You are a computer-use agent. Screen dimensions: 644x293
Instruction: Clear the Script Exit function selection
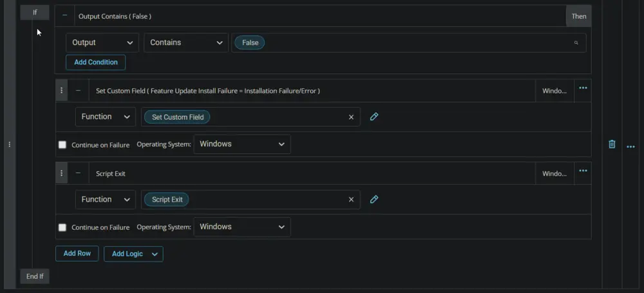[351, 200]
